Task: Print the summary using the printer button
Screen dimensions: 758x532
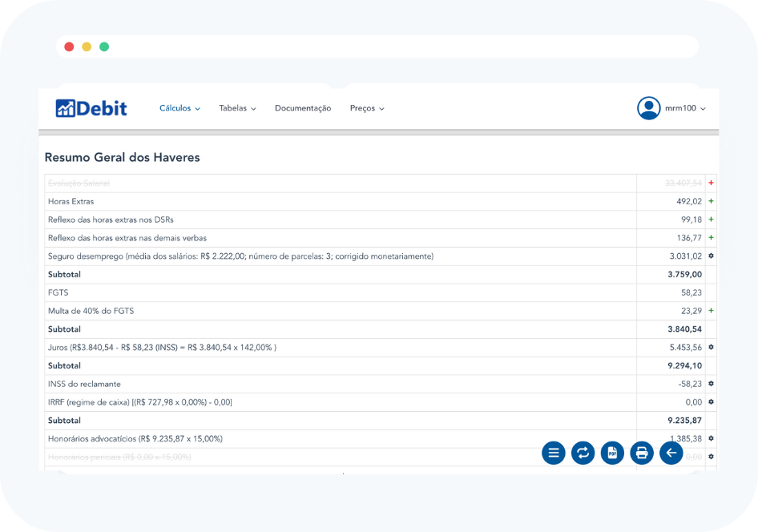Action: [x=642, y=453]
